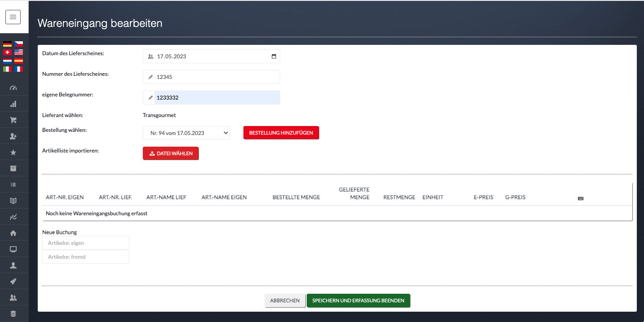Open the database sidebar icon
Viewport: 644px width, 322px height.
pyautogui.click(x=13, y=314)
